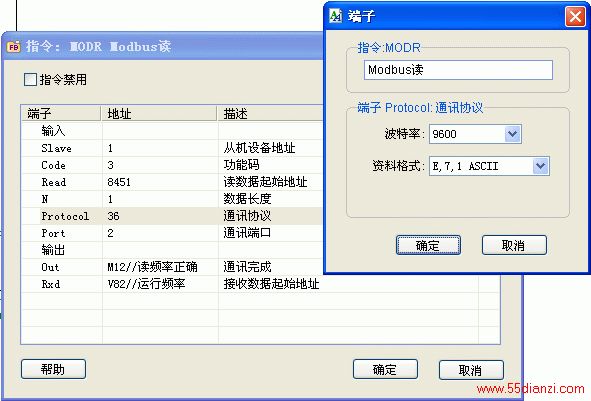Expand the 资料格式 data format dropdown arrow

[540, 166]
